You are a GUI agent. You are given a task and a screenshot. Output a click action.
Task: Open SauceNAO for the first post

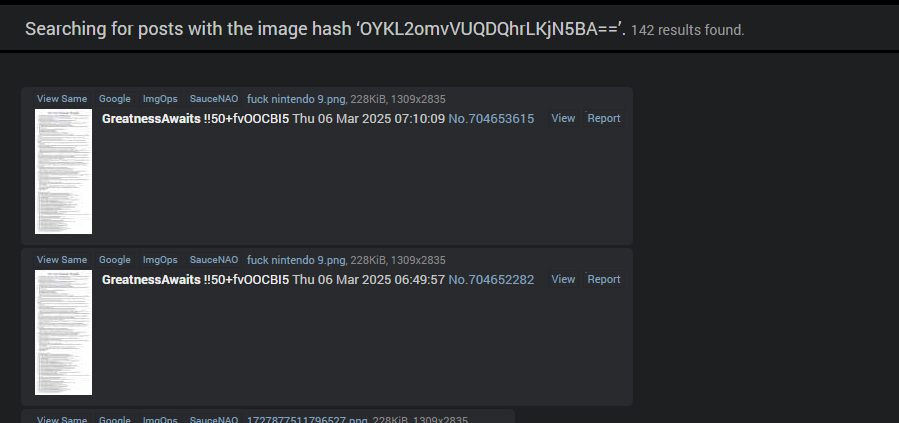coord(214,99)
